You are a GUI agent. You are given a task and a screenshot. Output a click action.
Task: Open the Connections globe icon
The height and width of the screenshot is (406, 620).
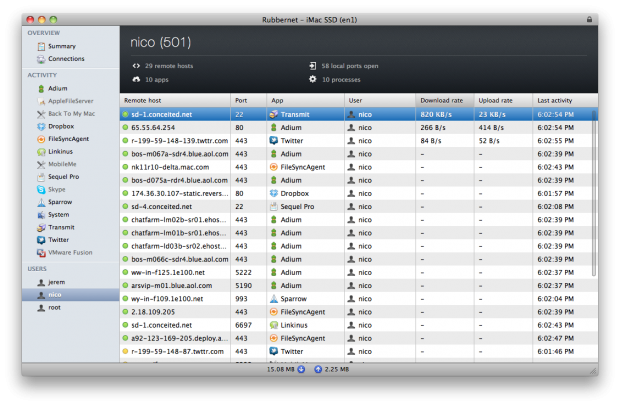tap(41, 59)
